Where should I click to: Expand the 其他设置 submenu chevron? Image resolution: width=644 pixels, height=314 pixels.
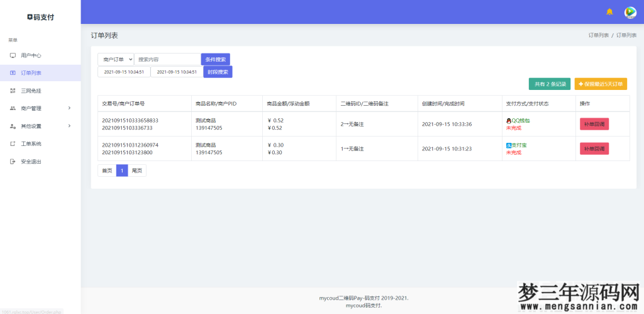coord(69,126)
